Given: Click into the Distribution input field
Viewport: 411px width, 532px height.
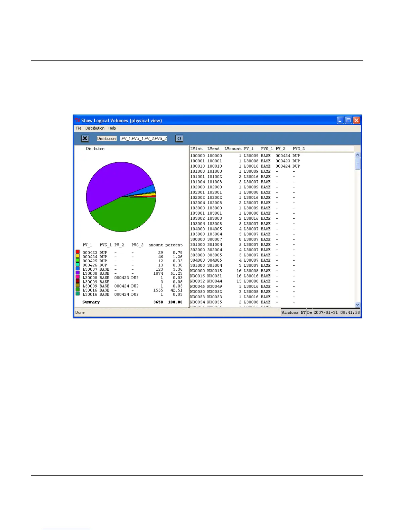Looking at the screenshot, I should (x=144, y=138).
